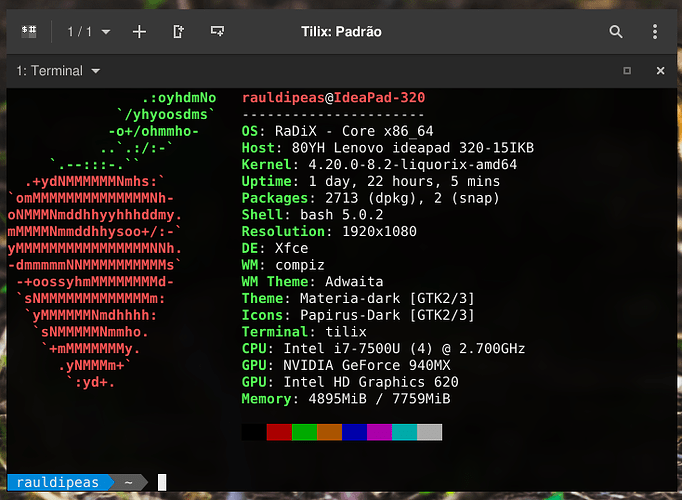Maximize the terminal pane square icon
682x500 pixels.
(x=627, y=70)
